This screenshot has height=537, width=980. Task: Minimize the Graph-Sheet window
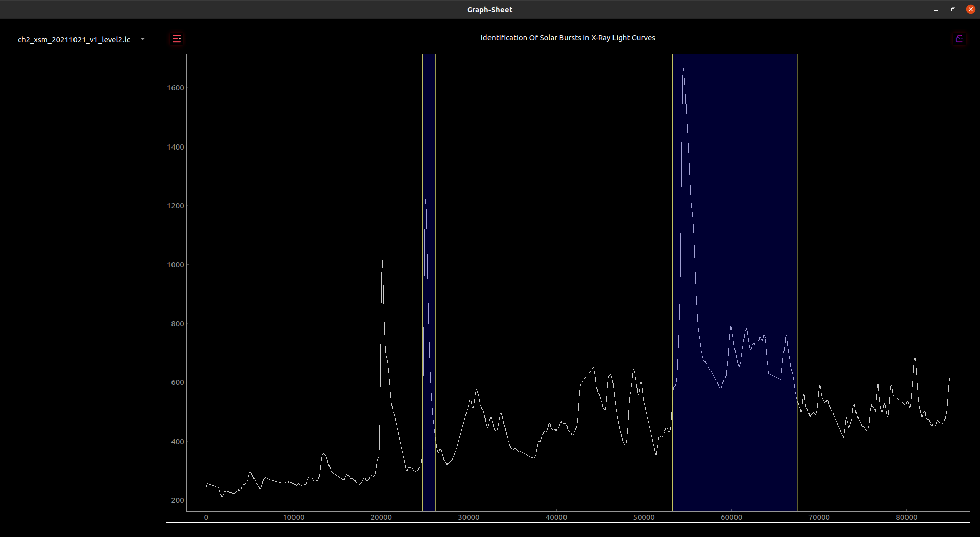point(936,10)
